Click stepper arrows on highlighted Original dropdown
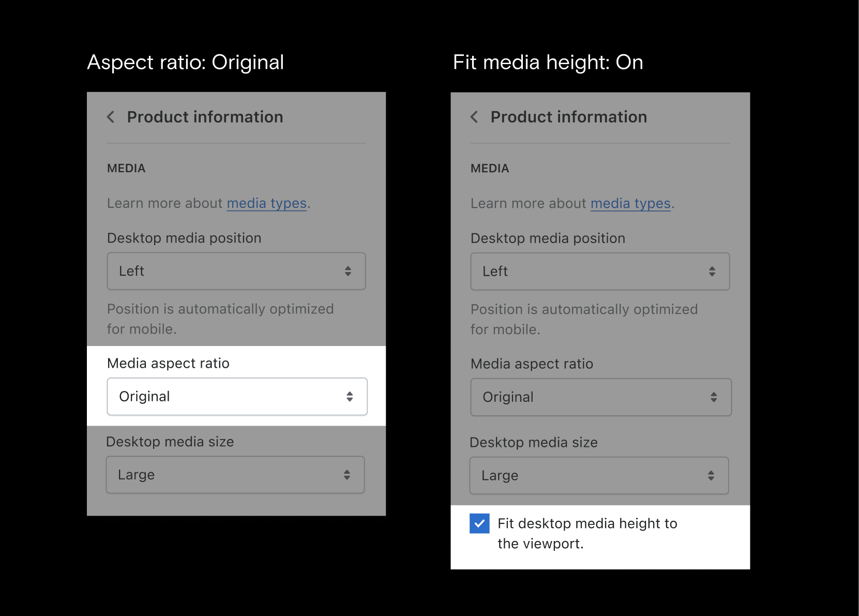859x616 pixels. pyautogui.click(x=350, y=397)
